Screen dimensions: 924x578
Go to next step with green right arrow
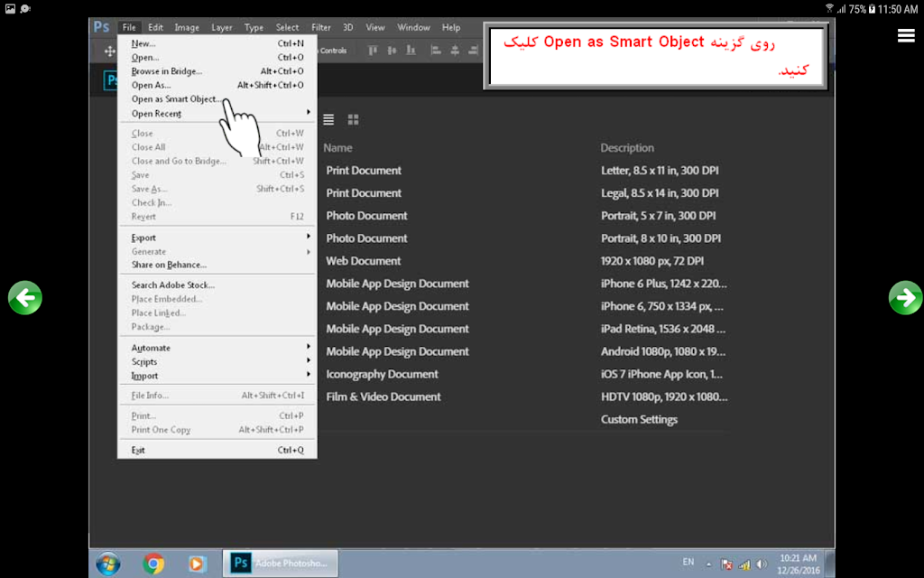pos(905,297)
